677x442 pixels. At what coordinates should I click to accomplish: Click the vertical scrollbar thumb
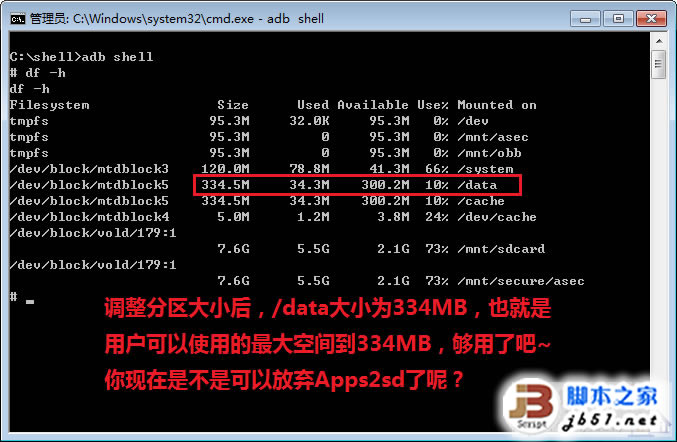pos(659,64)
